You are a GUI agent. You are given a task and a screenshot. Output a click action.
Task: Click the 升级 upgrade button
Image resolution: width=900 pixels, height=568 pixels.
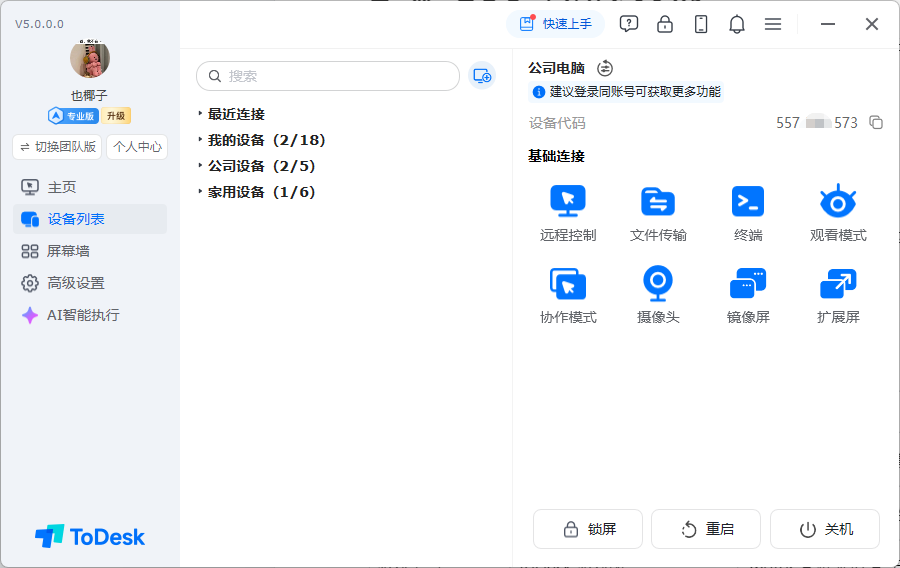(116, 116)
